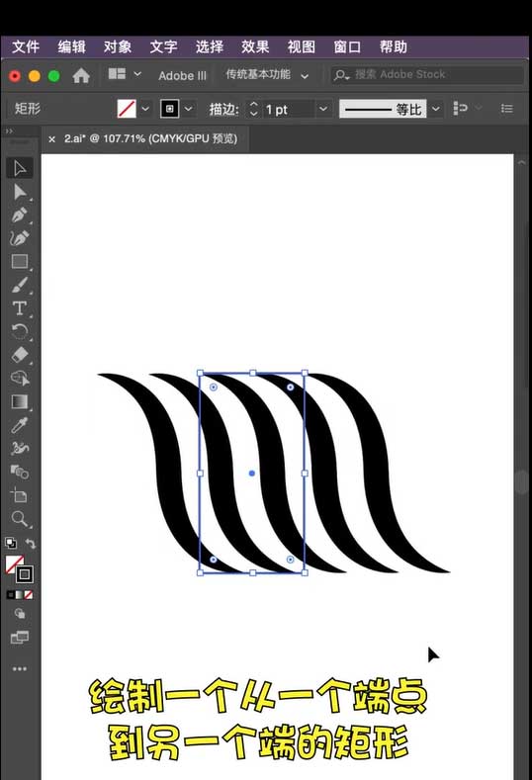Select the Direct Selection tool

click(x=20, y=192)
